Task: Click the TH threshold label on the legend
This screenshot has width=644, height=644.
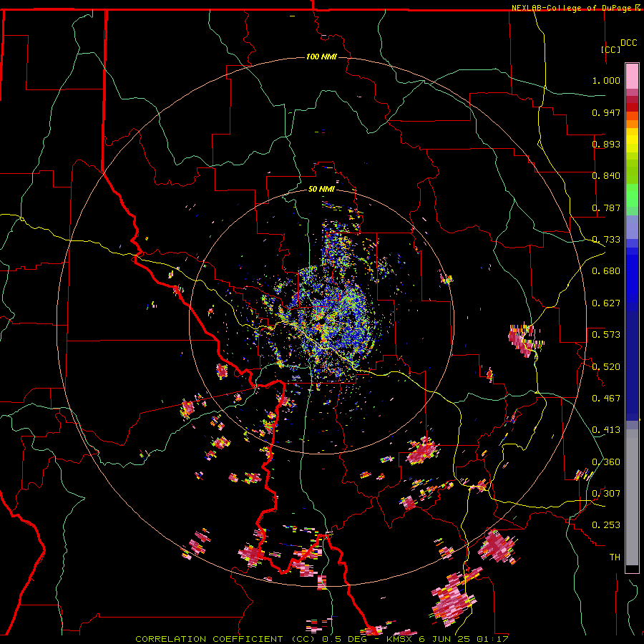Action: (x=615, y=557)
